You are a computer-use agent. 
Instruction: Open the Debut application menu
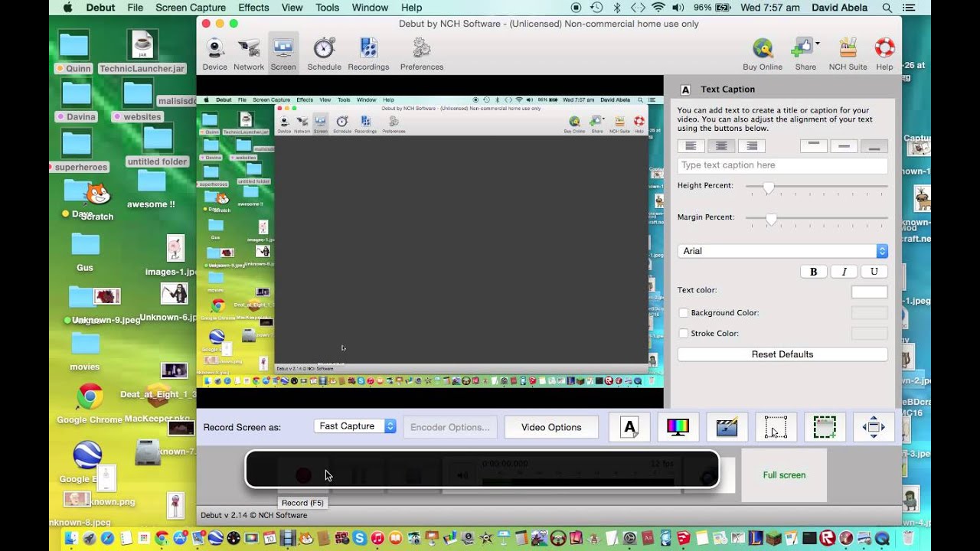(x=100, y=8)
